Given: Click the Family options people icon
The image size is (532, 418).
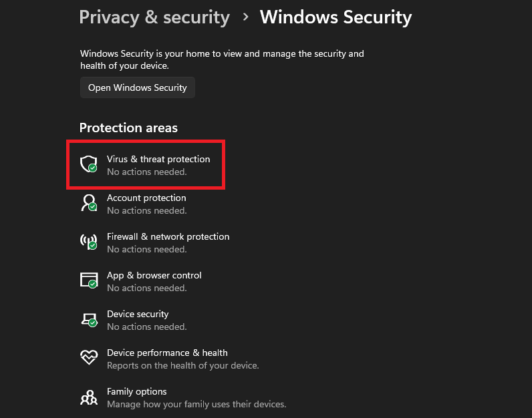Looking at the screenshot, I should pos(89,397).
